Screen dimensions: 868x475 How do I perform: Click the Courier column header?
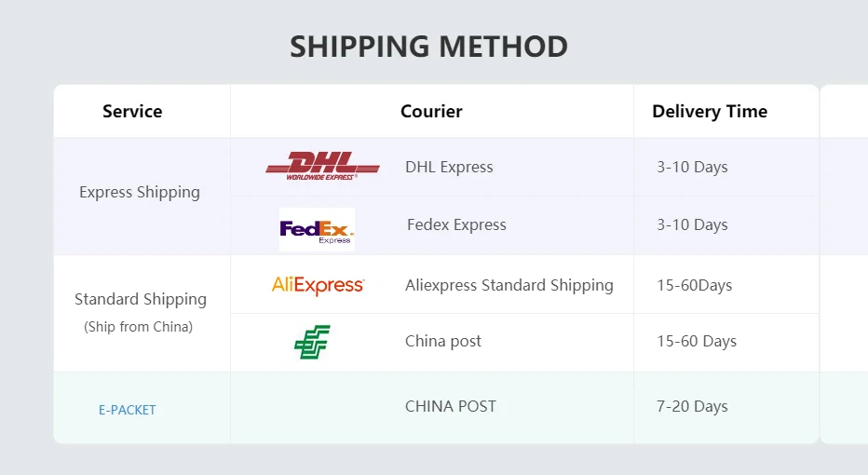(431, 112)
